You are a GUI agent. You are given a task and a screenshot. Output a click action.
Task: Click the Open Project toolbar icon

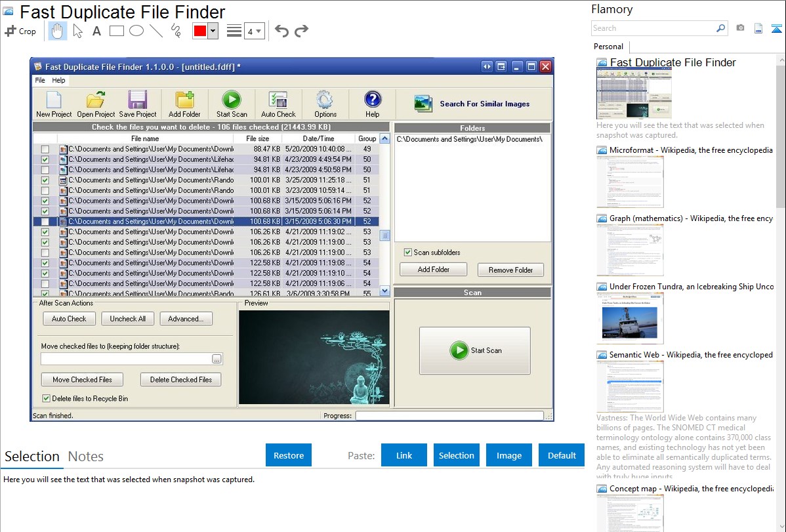click(96, 104)
